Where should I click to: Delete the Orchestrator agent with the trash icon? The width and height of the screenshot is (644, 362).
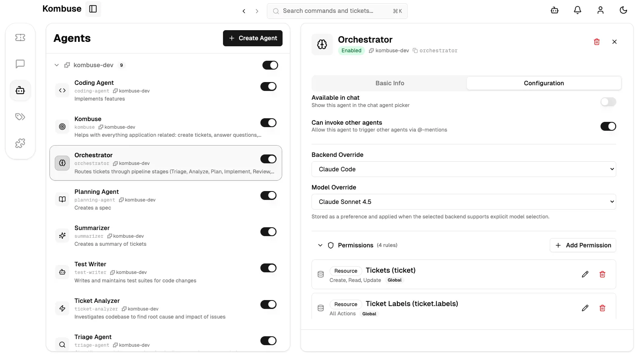tap(597, 41)
